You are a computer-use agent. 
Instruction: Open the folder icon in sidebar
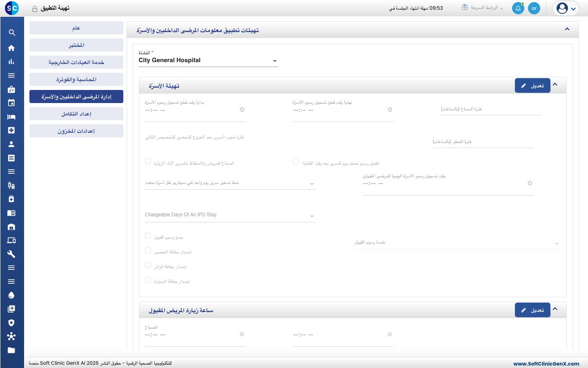pyautogui.click(x=11, y=350)
